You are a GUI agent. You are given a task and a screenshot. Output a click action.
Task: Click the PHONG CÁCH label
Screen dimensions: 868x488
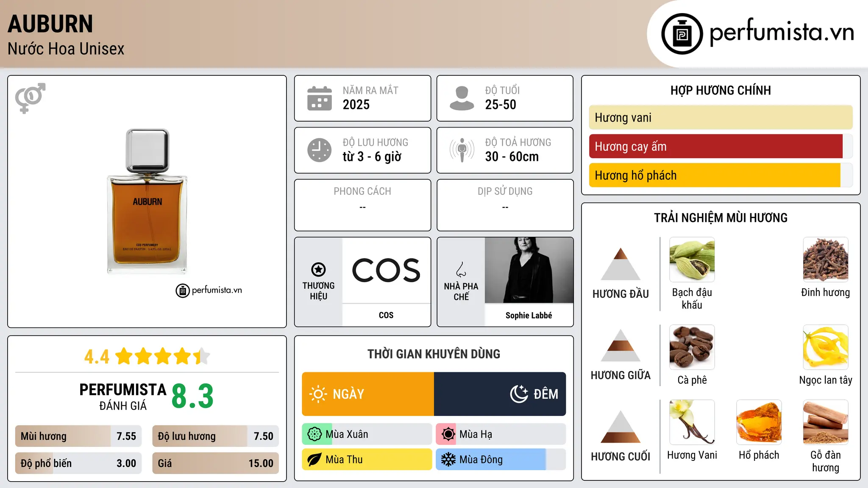coord(362,191)
